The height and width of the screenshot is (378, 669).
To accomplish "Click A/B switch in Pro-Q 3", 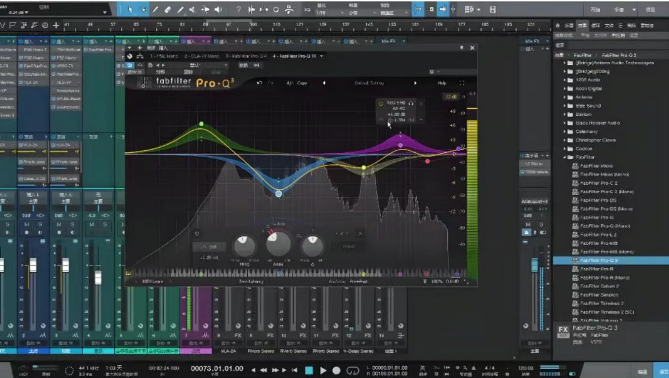I will pyautogui.click(x=290, y=83).
